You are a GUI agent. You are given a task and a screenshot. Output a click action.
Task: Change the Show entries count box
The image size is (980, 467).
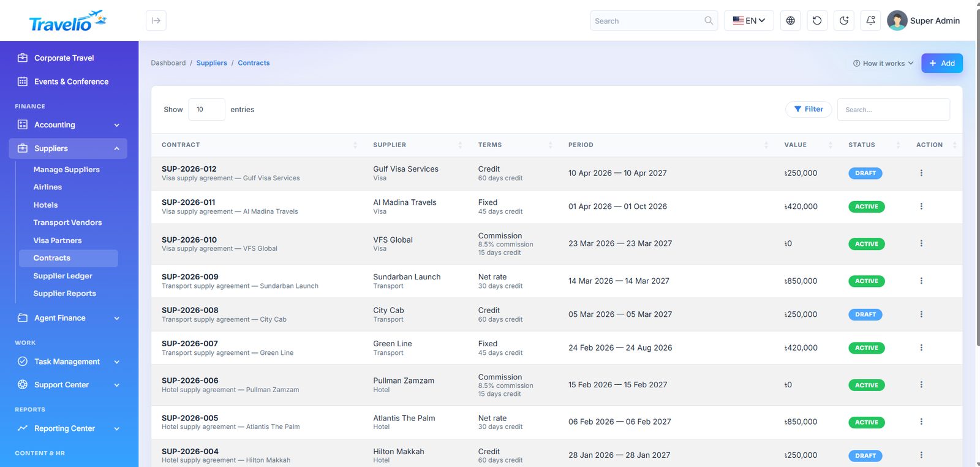(x=206, y=110)
